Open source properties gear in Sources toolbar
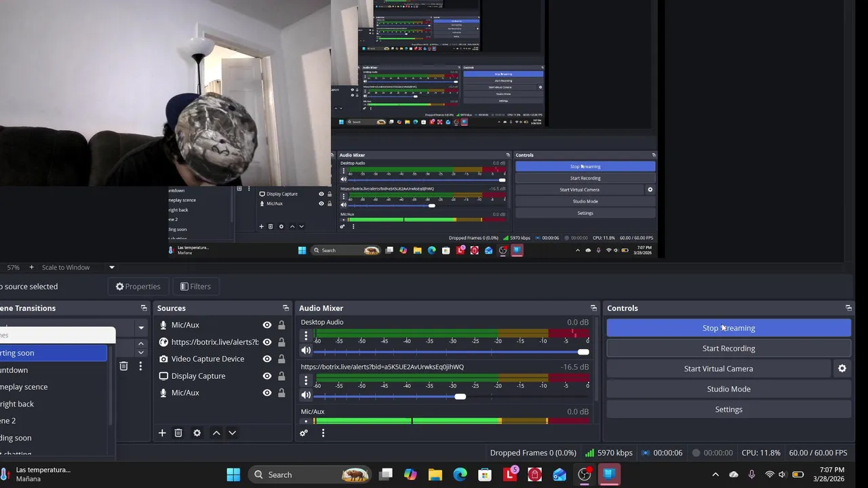The height and width of the screenshot is (488, 868). point(197,433)
